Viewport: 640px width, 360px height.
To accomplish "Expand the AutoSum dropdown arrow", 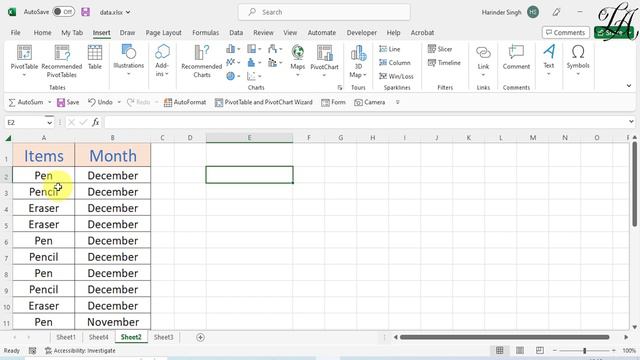I will (49, 102).
